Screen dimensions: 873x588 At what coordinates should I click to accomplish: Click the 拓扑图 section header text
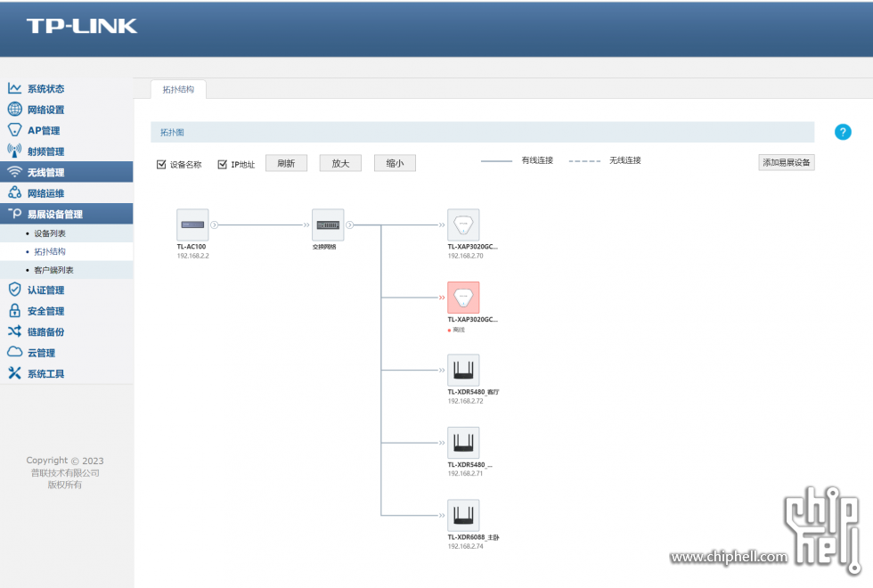[x=172, y=133]
